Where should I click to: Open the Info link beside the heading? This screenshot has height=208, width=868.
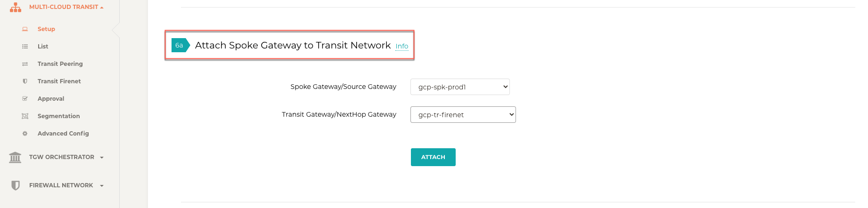point(401,46)
